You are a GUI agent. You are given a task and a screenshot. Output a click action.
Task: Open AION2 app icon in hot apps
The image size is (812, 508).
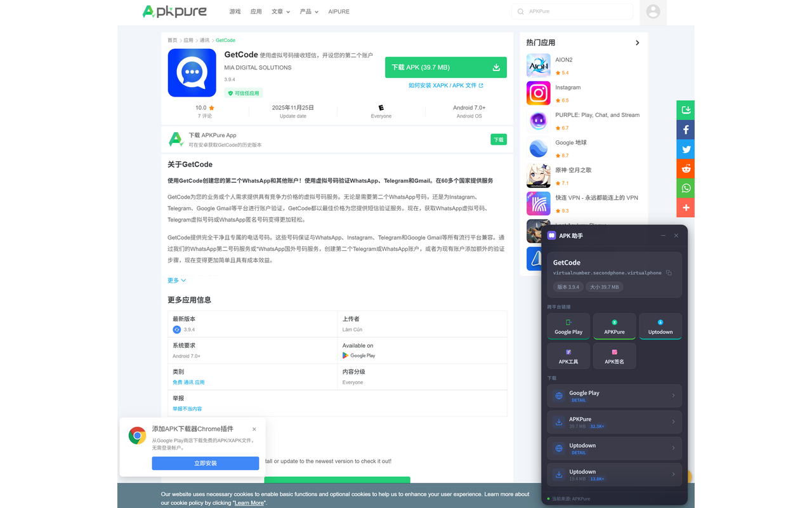pos(538,65)
